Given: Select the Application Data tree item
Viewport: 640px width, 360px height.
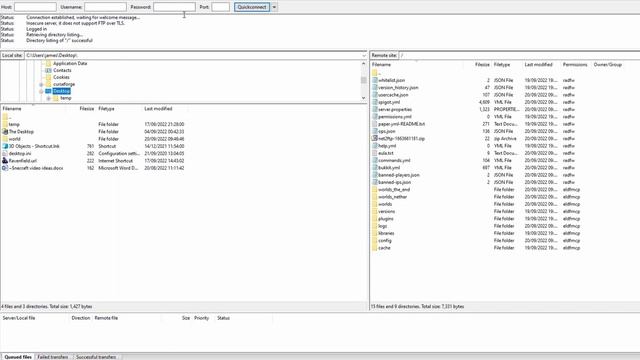Looking at the screenshot, I should pyautogui.click(x=70, y=64).
